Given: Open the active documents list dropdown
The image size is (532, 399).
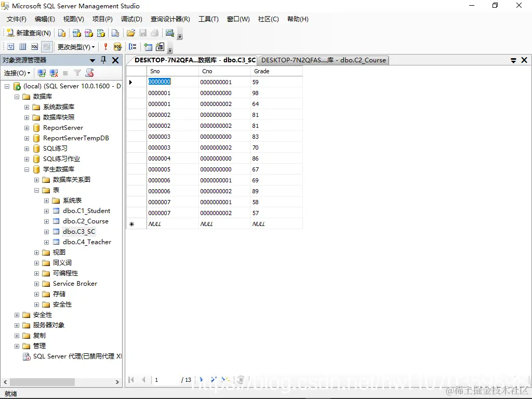Looking at the screenshot, I should click(513, 60).
